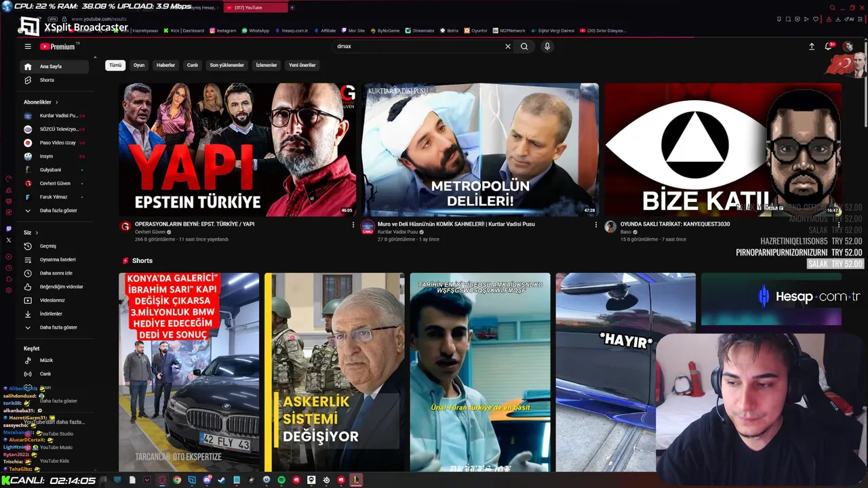This screenshot has width=868, height=488.
Task: Open Shorts from the sidebar
Action: pyautogui.click(x=54, y=80)
